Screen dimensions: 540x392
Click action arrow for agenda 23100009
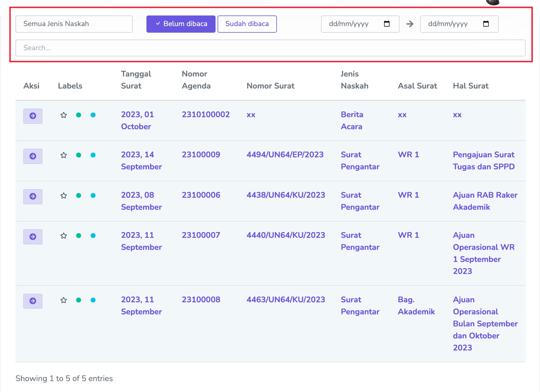33,156
